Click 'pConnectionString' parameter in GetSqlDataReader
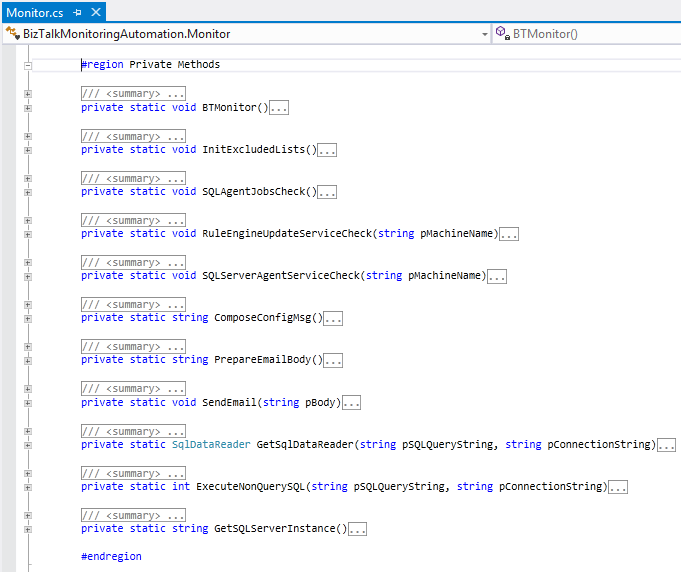The image size is (681, 572). click(x=599, y=445)
